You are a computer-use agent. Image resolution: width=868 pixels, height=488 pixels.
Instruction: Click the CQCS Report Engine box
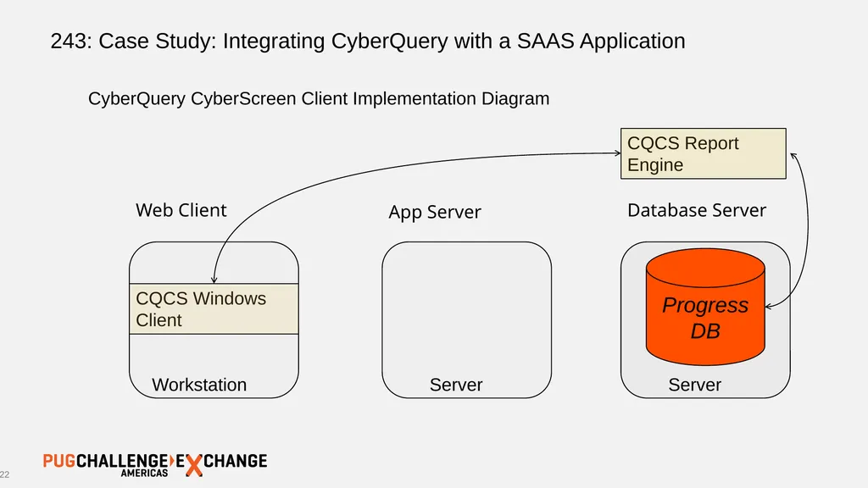[x=703, y=154]
